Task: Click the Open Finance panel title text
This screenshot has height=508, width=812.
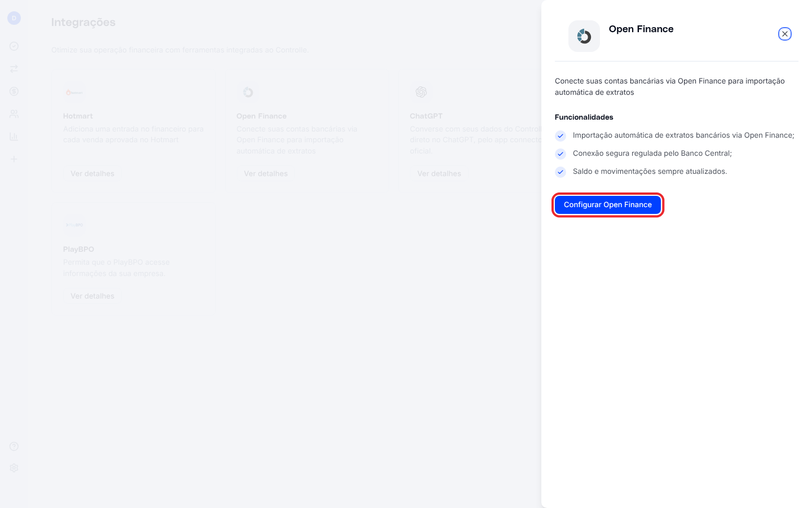Action: tap(641, 29)
